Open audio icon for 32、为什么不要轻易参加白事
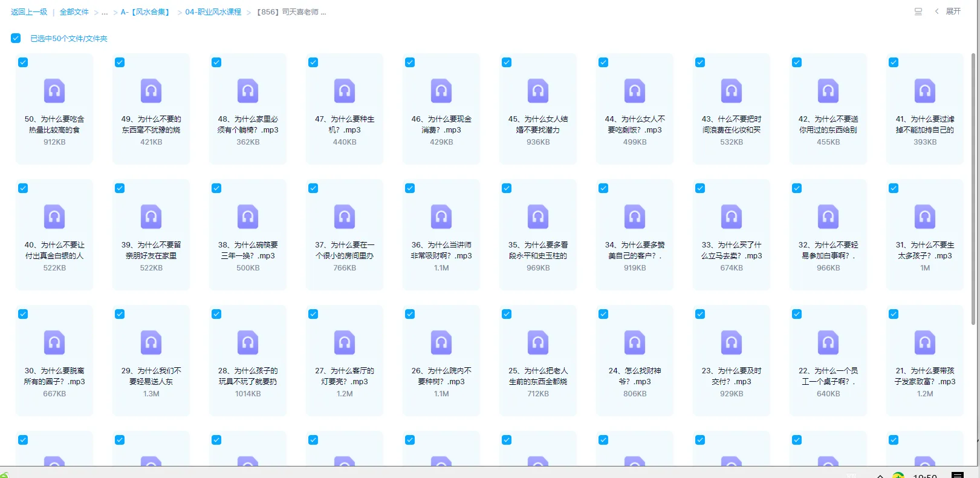Image resolution: width=980 pixels, height=478 pixels. click(828, 217)
